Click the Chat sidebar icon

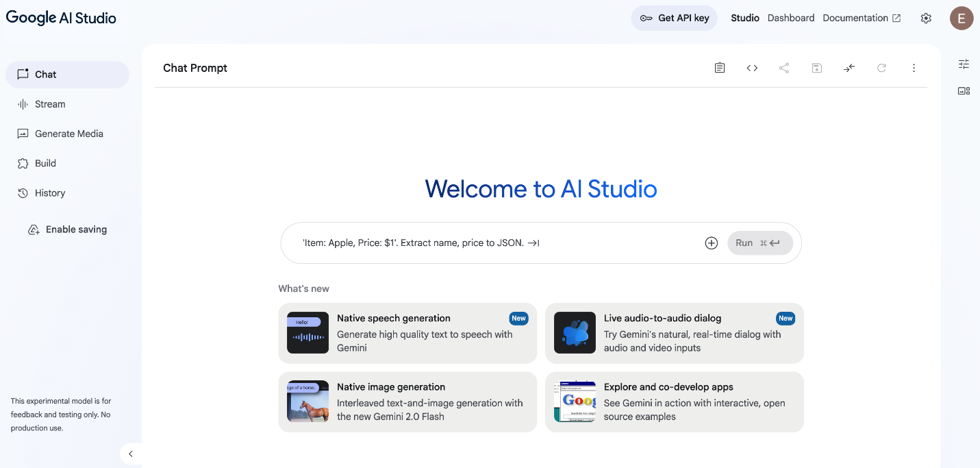[23, 74]
